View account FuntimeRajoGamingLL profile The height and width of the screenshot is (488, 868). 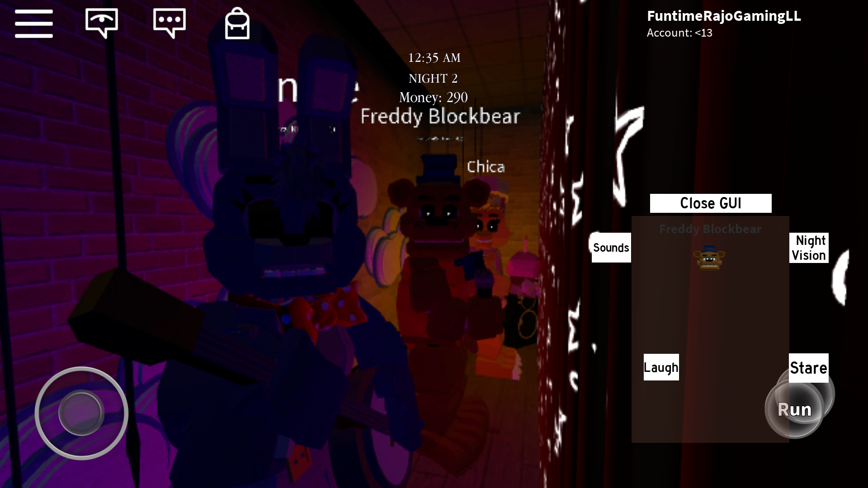[x=723, y=15]
